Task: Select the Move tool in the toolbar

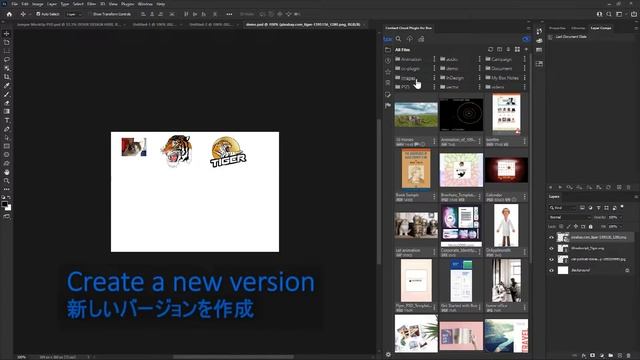Action: [7, 33]
